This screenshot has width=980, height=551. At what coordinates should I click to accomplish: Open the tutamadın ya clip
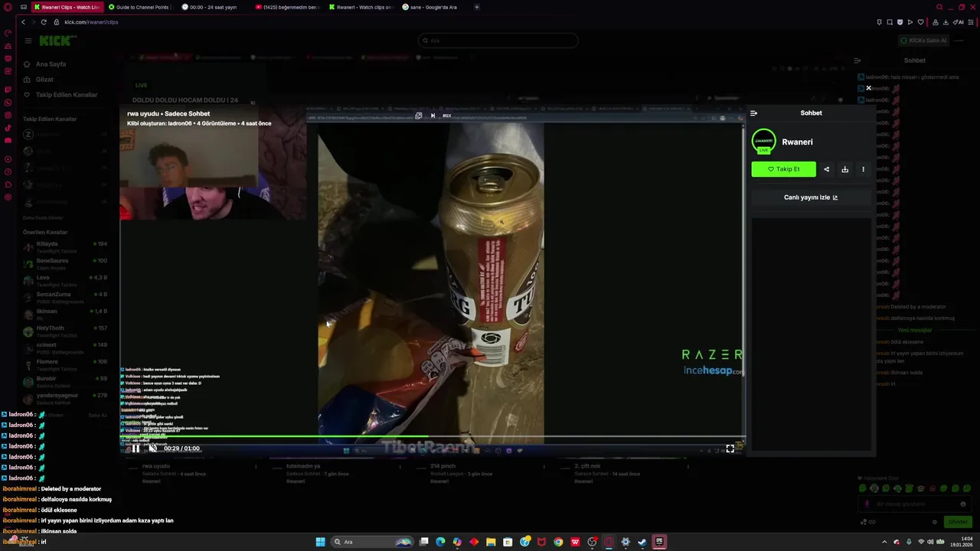pyautogui.click(x=302, y=466)
